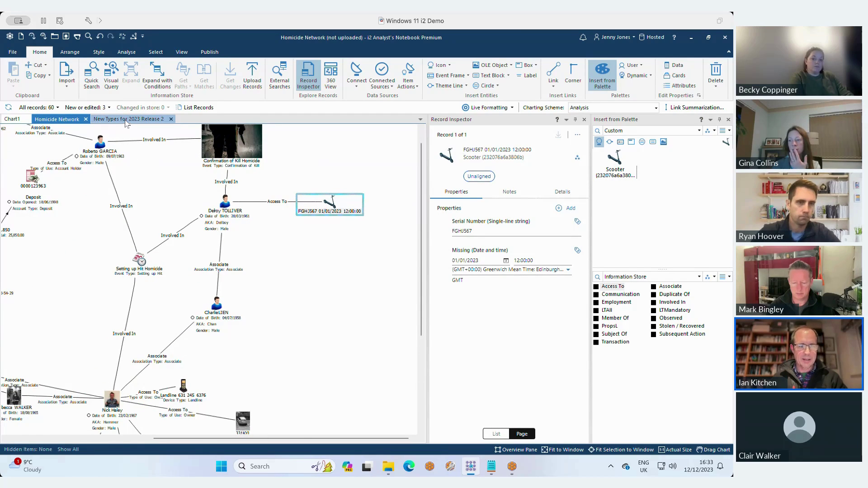868x488 pixels.
Task: Expand the All records dropdown
Action: pos(57,108)
